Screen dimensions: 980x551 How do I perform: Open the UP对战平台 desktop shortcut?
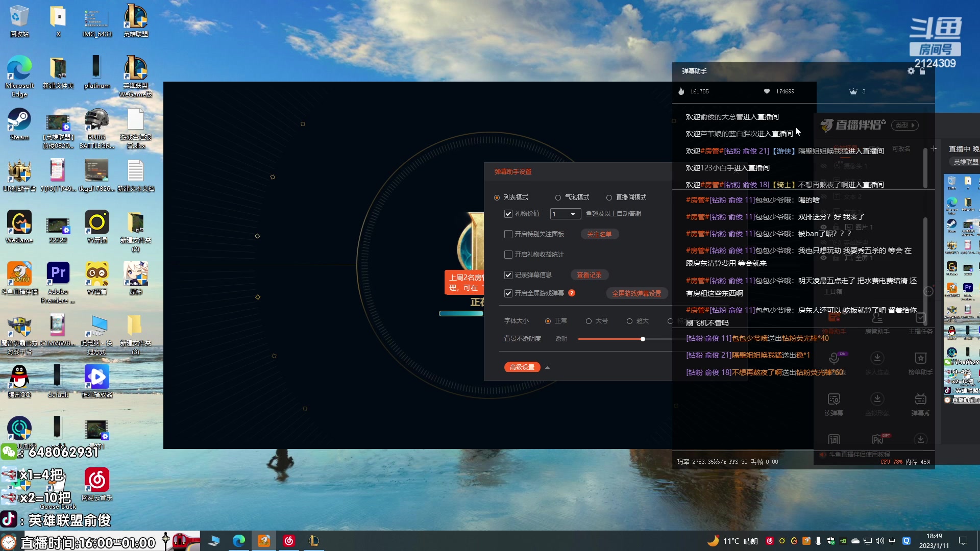[x=19, y=176]
